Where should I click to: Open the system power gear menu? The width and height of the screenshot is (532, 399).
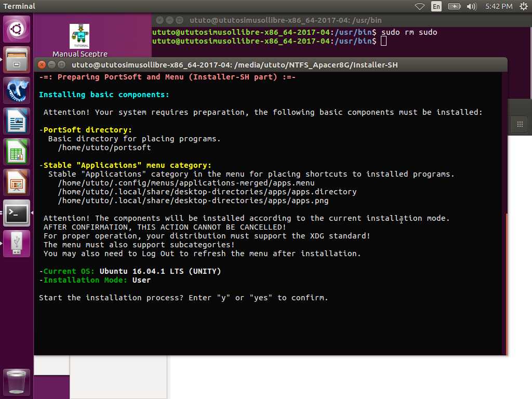click(x=524, y=6)
